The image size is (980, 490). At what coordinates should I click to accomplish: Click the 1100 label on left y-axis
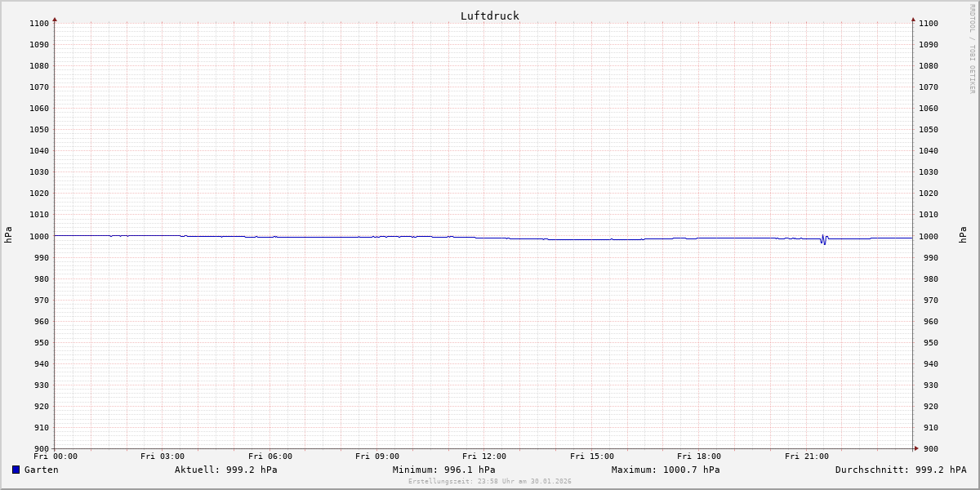click(38, 24)
